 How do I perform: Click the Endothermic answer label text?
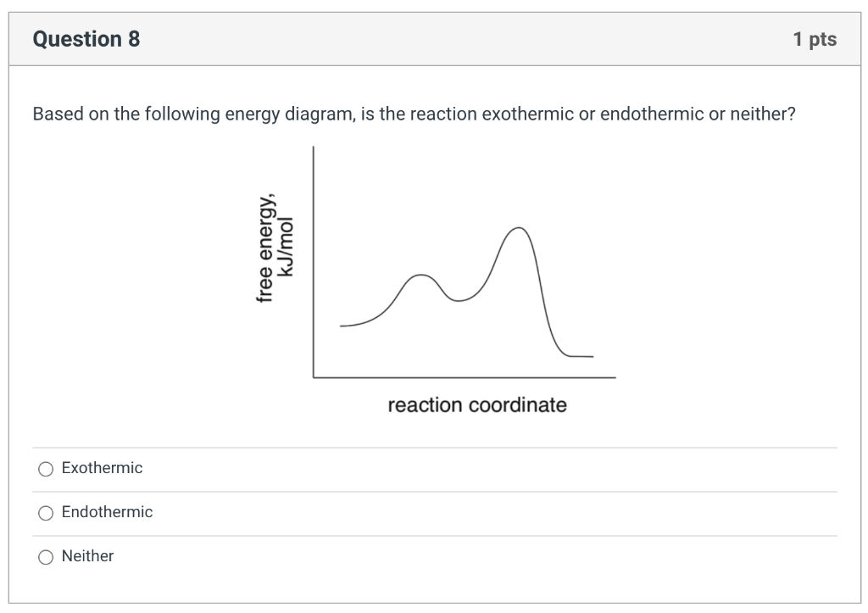tap(106, 512)
